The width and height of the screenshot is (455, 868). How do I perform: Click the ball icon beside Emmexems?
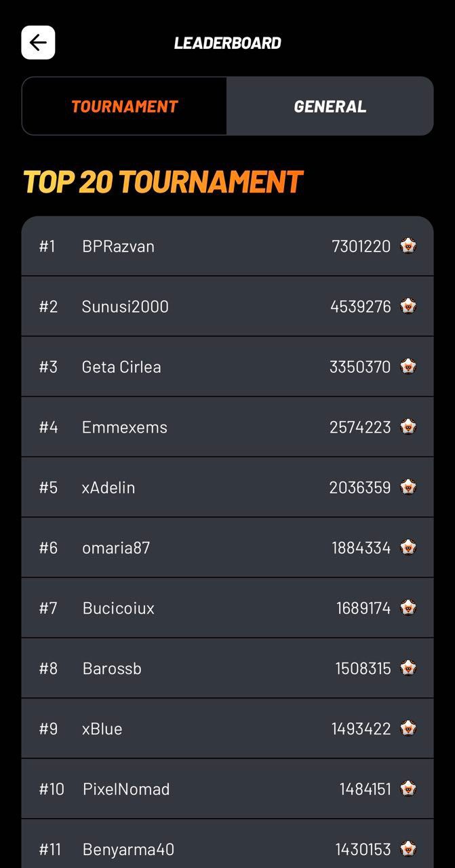pyautogui.click(x=410, y=427)
